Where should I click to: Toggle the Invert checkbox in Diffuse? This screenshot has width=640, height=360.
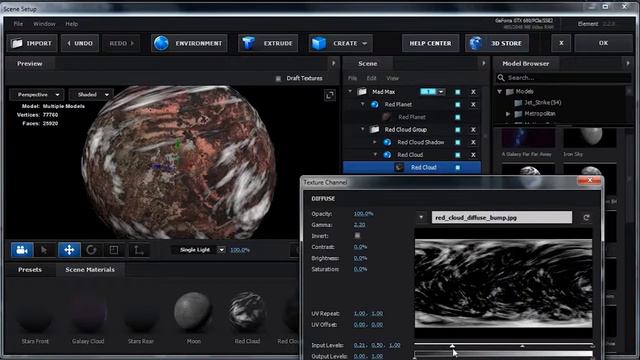[x=357, y=236]
